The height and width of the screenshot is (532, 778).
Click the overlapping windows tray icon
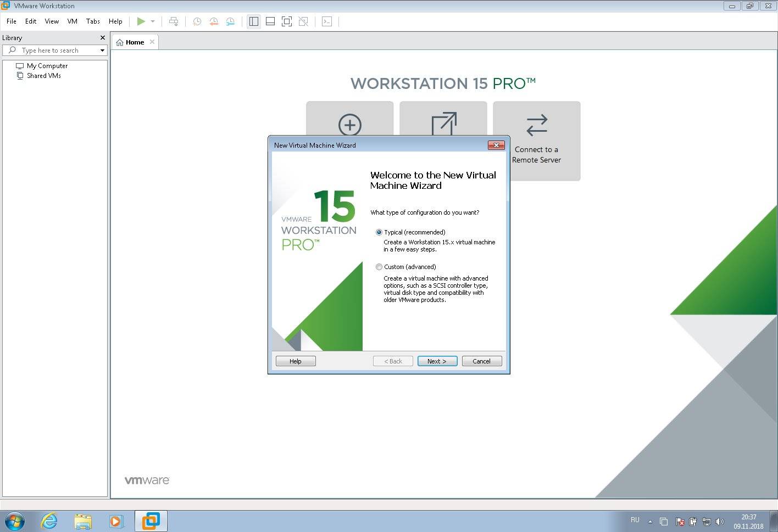click(664, 522)
